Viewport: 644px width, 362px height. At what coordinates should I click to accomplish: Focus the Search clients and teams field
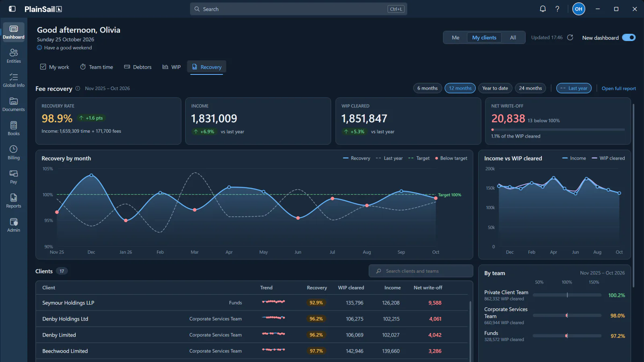(x=421, y=271)
